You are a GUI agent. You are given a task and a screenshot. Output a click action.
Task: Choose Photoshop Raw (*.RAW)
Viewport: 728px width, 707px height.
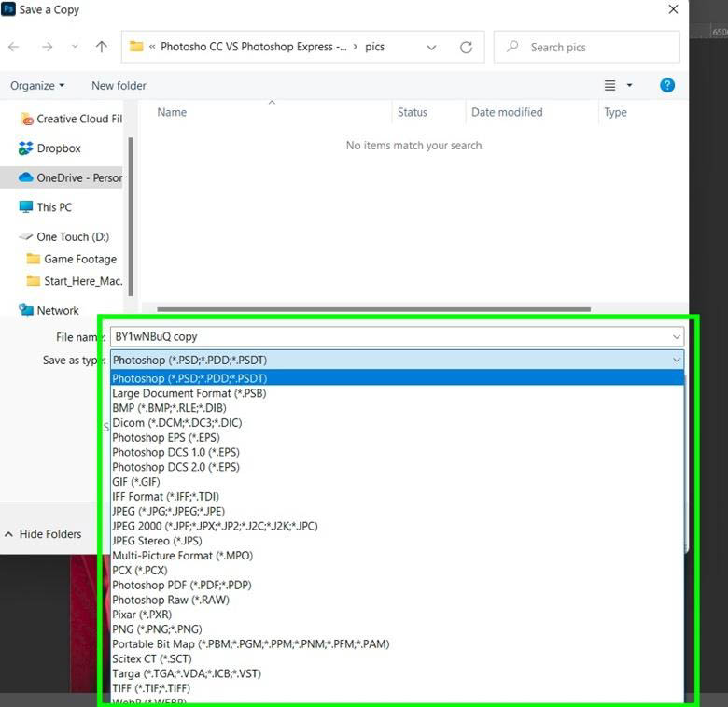(397, 600)
